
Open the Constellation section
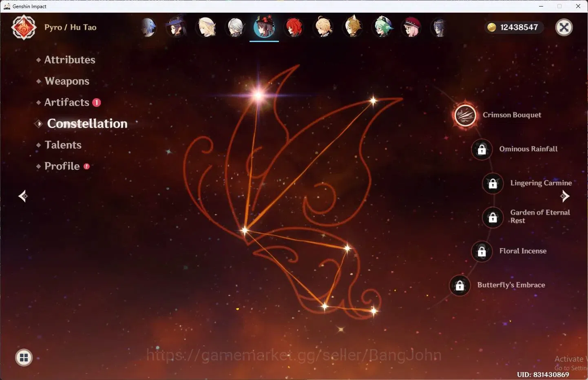click(x=87, y=124)
